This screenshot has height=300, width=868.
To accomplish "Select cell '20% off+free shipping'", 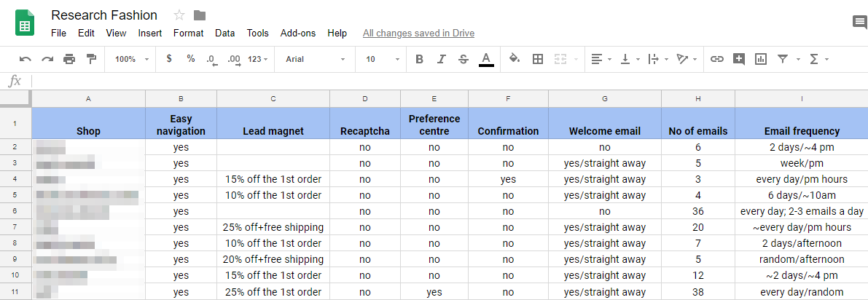I will click(273, 260).
